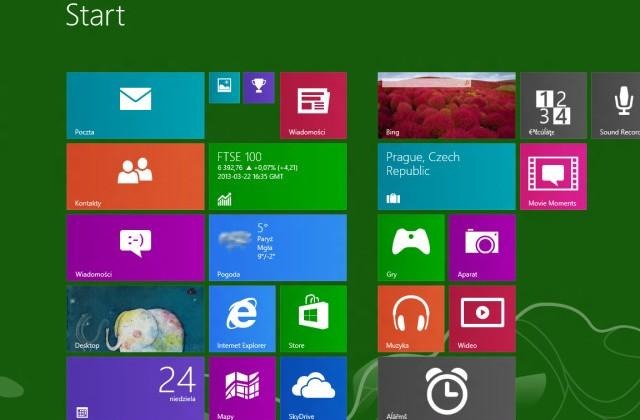Viewport: 640px width, 420px height.
Task: Open the Mapy maps tile
Action: pos(242,389)
